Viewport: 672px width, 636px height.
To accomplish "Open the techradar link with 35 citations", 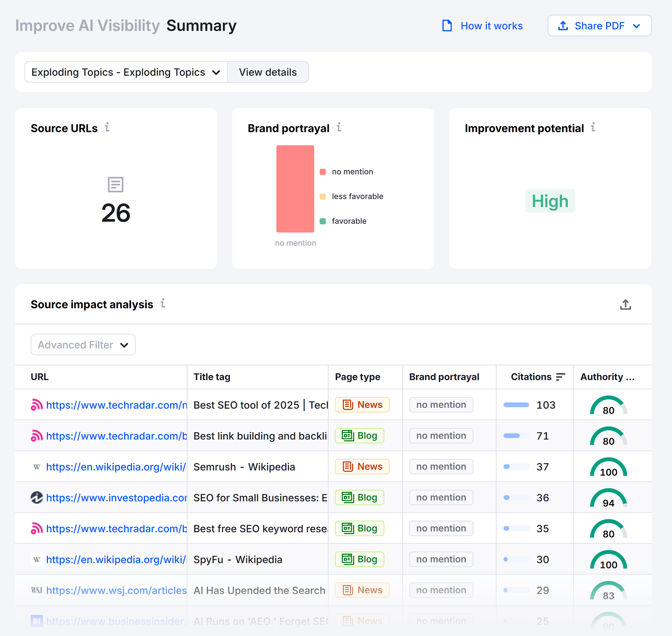I will 116,529.
